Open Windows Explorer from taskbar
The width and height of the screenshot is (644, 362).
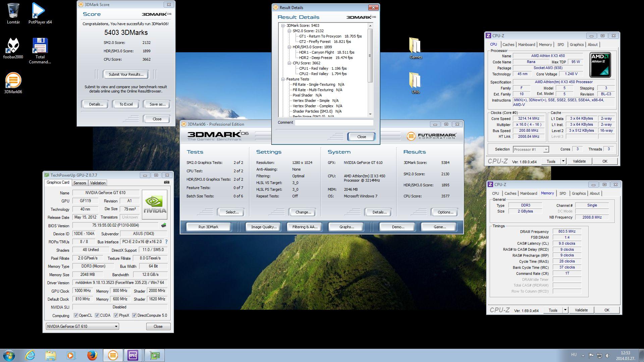point(51,355)
